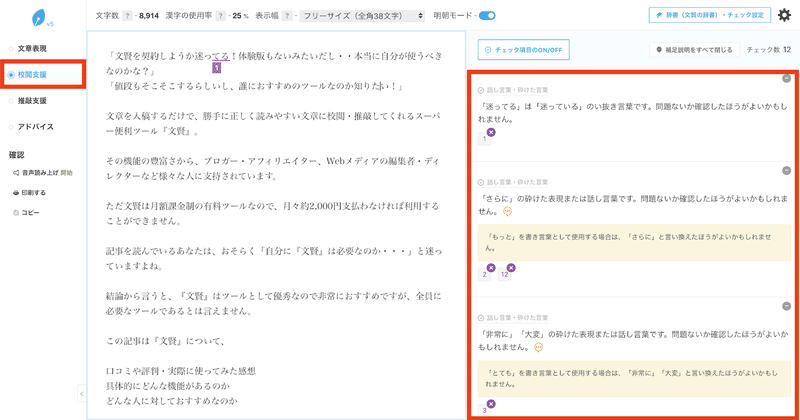
Task: Click the チェック数 12 counter
Action: click(x=768, y=50)
